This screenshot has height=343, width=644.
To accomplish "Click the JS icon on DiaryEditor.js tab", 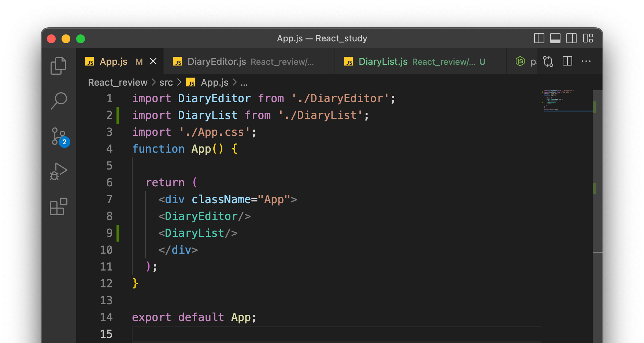I will click(x=177, y=61).
